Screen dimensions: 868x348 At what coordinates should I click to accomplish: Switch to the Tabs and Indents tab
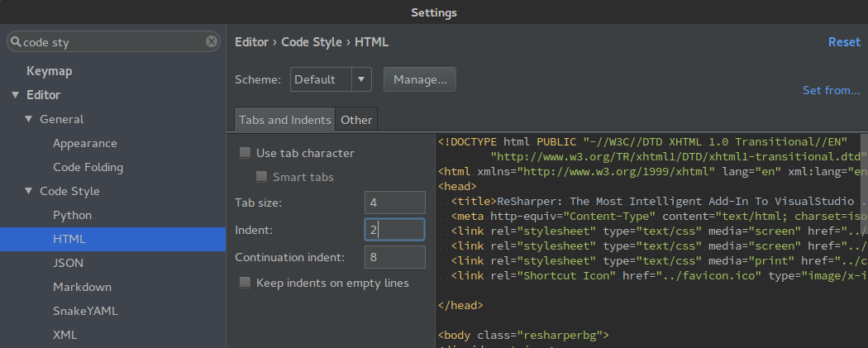pos(284,120)
